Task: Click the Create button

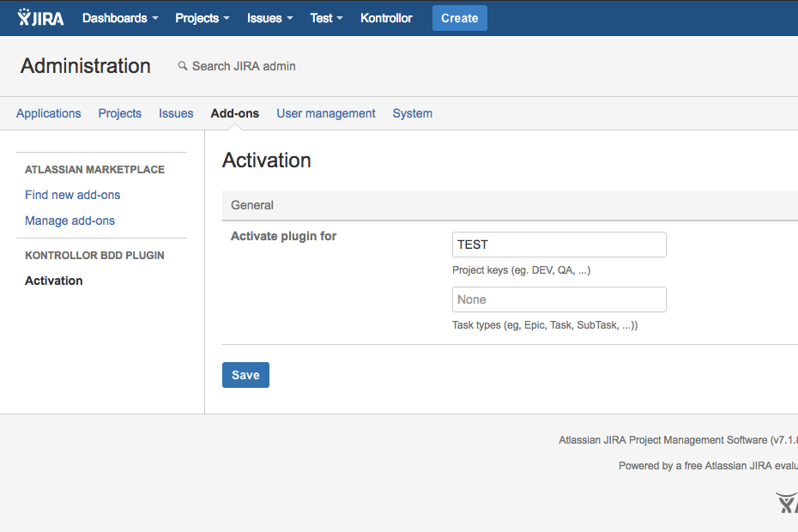Action: (460, 18)
